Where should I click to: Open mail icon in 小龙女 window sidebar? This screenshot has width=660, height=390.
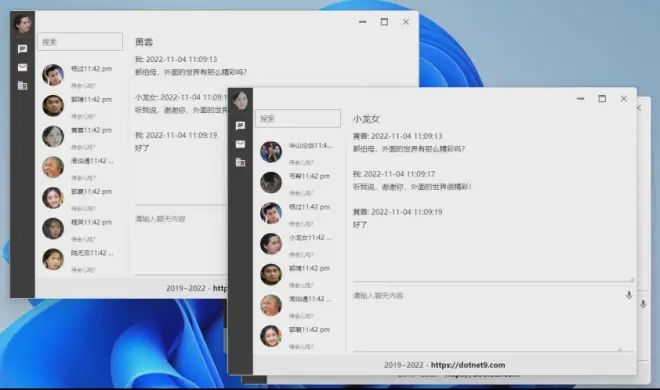[x=240, y=144]
